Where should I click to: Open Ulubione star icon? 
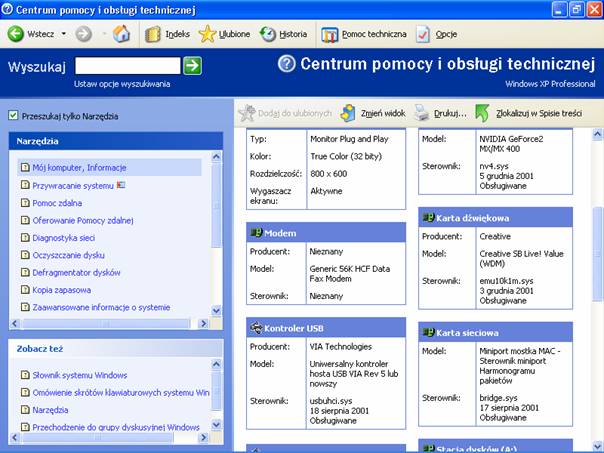[x=207, y=34]
